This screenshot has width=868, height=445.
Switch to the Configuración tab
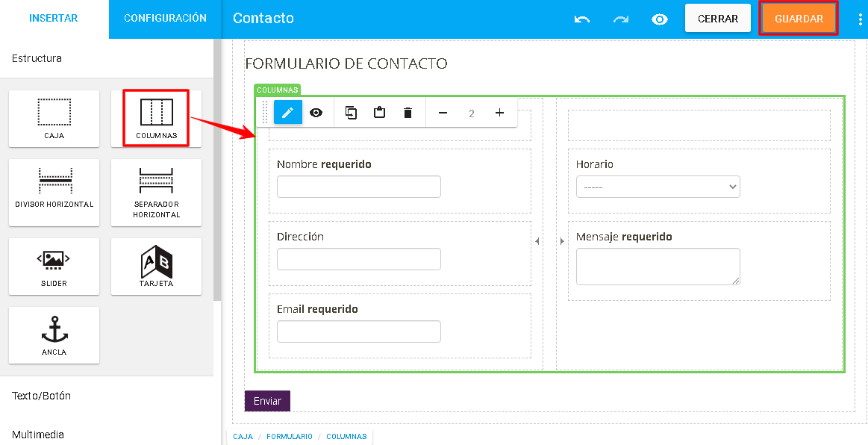coord(165,18)
